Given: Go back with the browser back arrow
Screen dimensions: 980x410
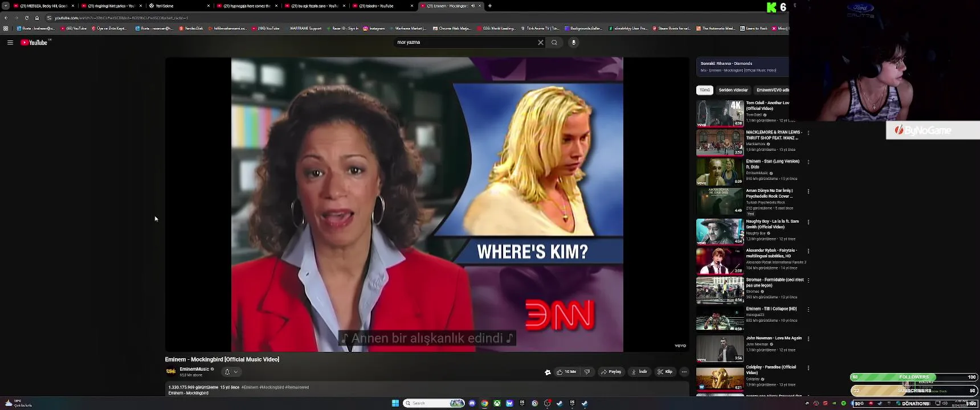Looking at the screenshot, I should click(6, 18).
